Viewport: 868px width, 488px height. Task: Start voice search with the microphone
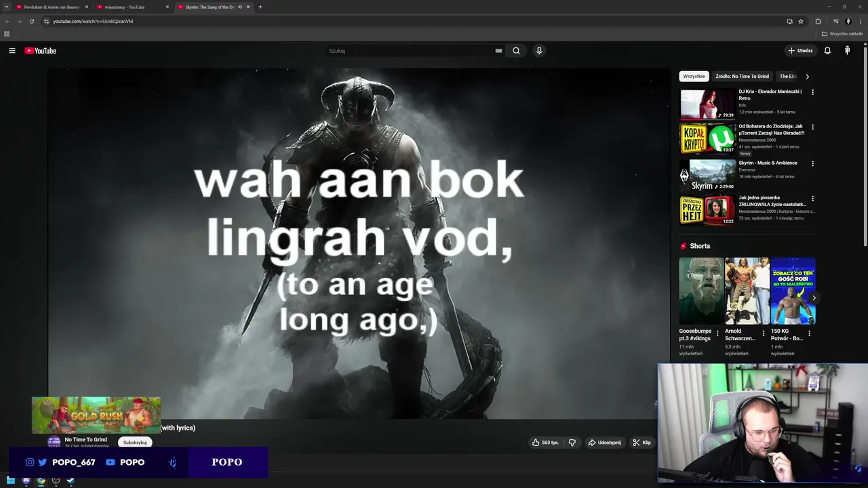539,51
